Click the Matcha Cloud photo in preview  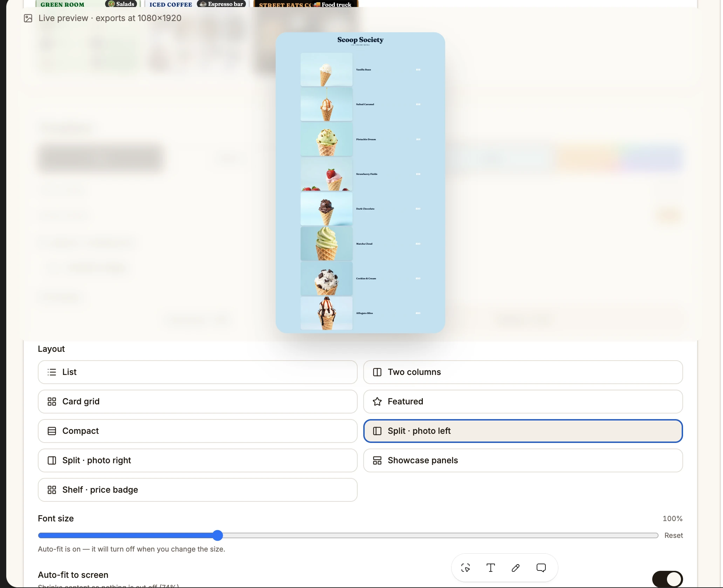(x=326, y=244)
